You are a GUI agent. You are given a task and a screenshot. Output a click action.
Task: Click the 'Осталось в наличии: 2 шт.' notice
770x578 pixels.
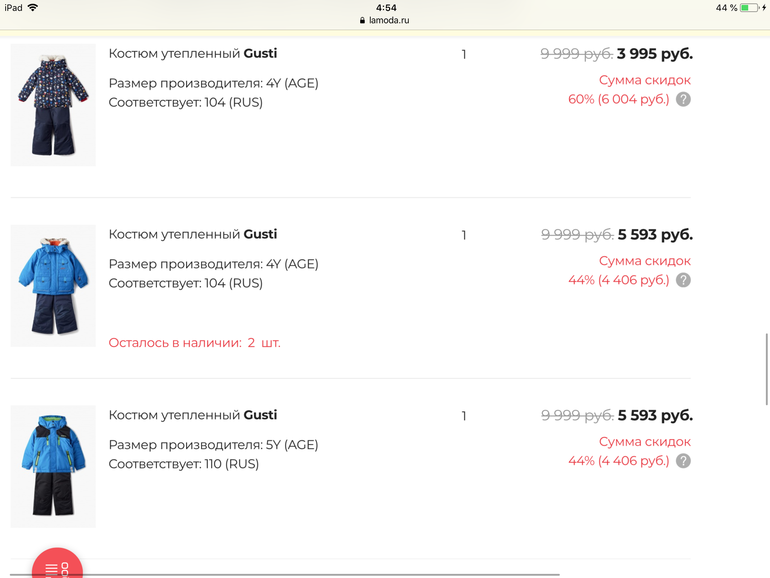[194, 343]
